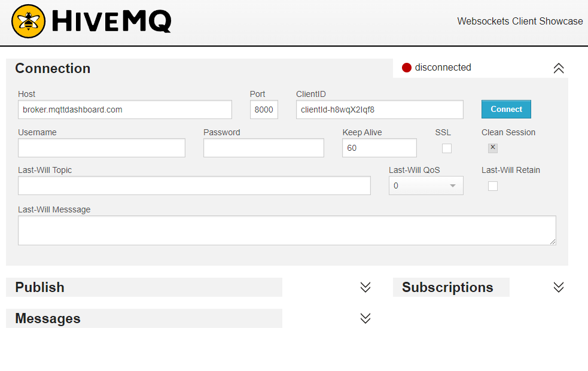Focus the Keep Alive field
Image resolution: width=588 pixels, height=371 pixels.
tap(379, 148)
